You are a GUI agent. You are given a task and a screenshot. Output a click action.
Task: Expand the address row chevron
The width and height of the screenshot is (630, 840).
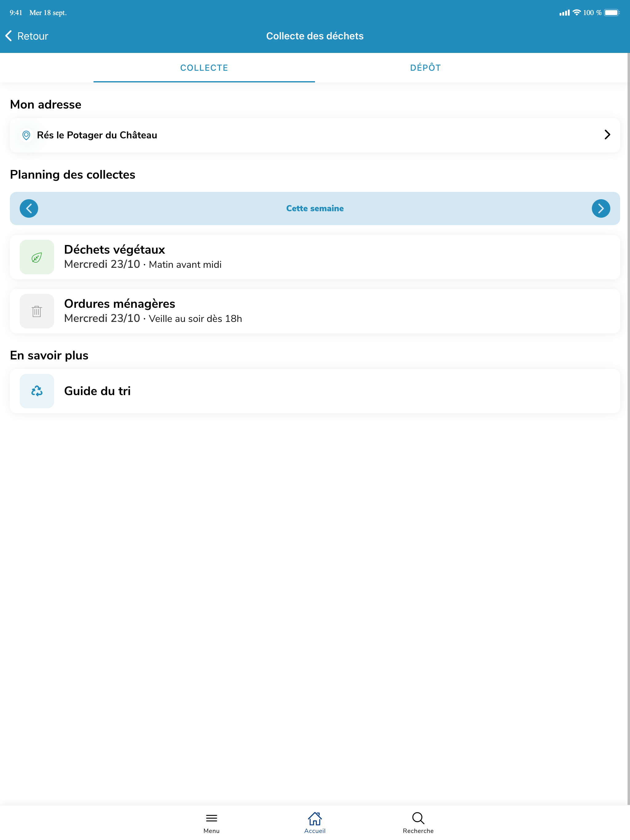607,135
